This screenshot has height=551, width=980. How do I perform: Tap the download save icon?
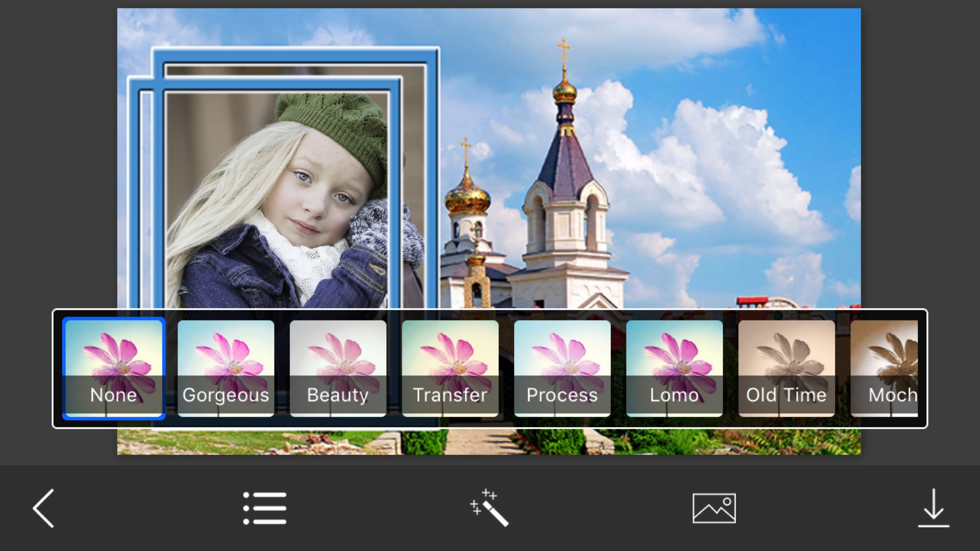(x=933, y=508)
